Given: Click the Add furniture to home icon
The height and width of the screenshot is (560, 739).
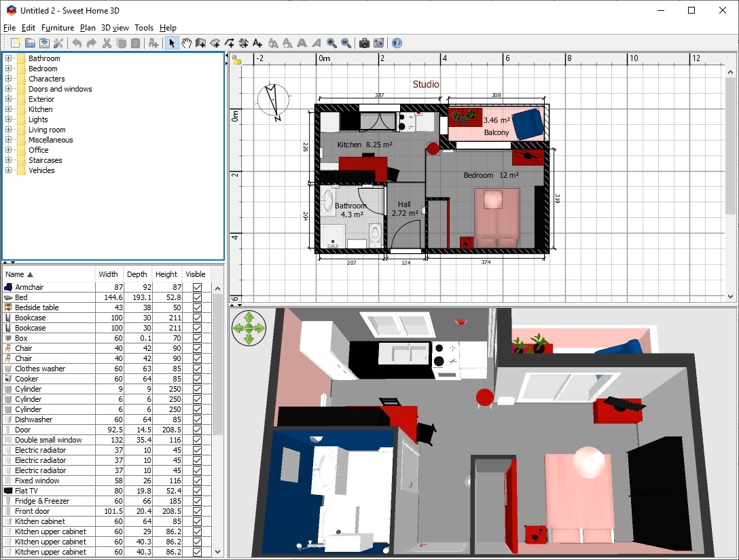Looking at the screenshot, I should (154, 43).
